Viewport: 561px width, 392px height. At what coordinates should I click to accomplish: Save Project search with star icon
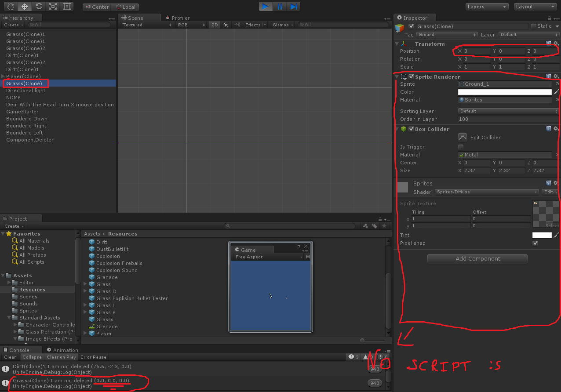[384, 226]
